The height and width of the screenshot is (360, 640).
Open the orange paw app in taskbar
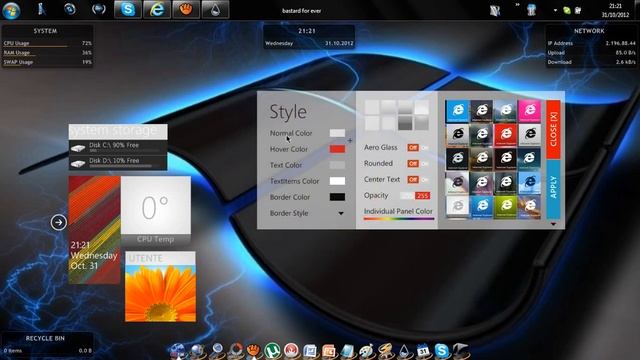tap(186, 9)
